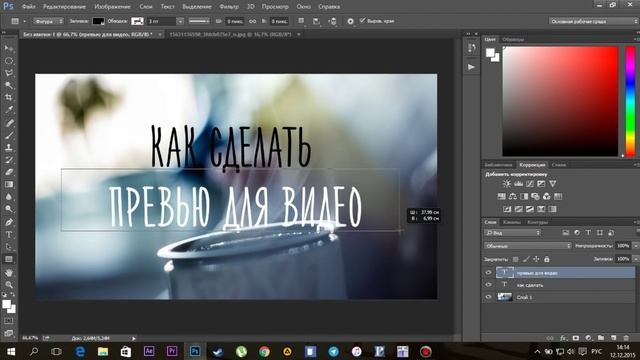Image resolution: width=640 pixels, height=360 pixels.
Task: Open the fill color swatch in options bar
Action: click(x=98, y=21)
